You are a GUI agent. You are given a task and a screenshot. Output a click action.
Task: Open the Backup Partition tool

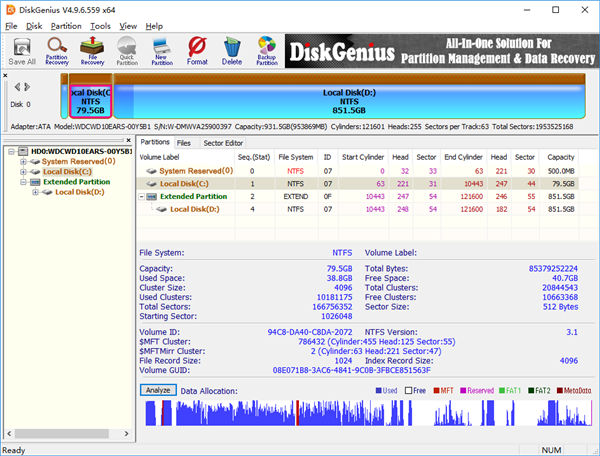(x=267, y=49)
